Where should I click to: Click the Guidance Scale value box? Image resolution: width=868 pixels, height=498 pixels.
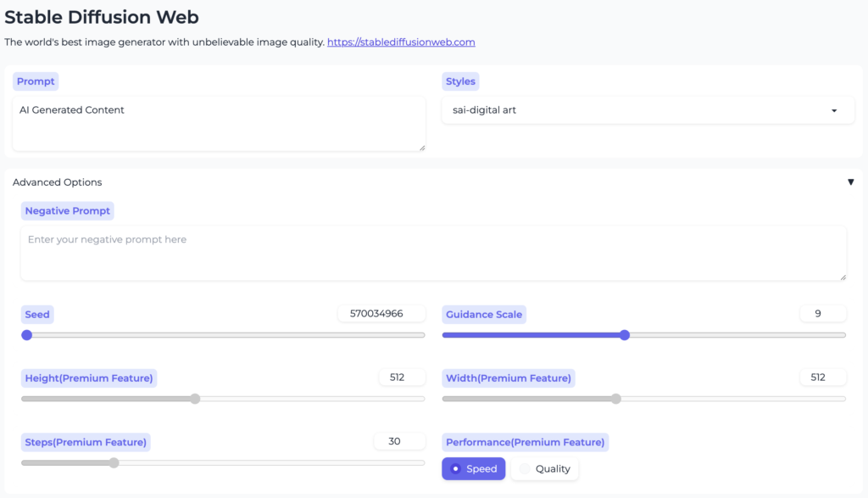coord(823,314)
